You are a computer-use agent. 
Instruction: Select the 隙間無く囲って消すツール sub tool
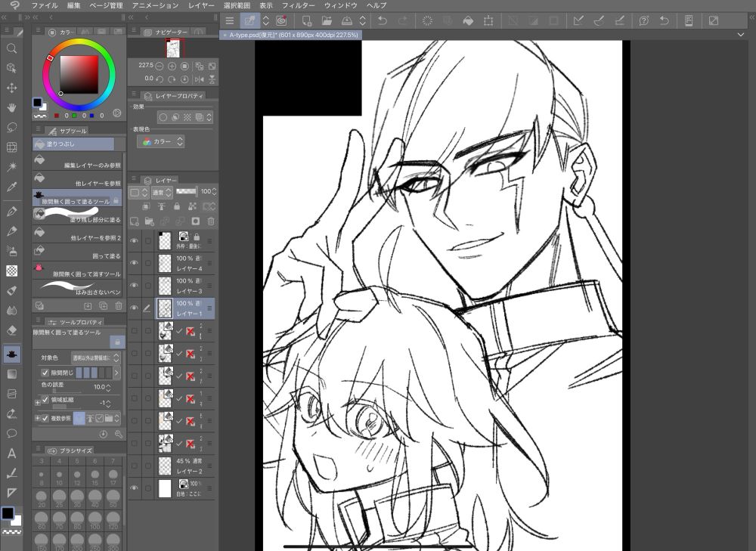pyautogui.click(x=77, y=270)
